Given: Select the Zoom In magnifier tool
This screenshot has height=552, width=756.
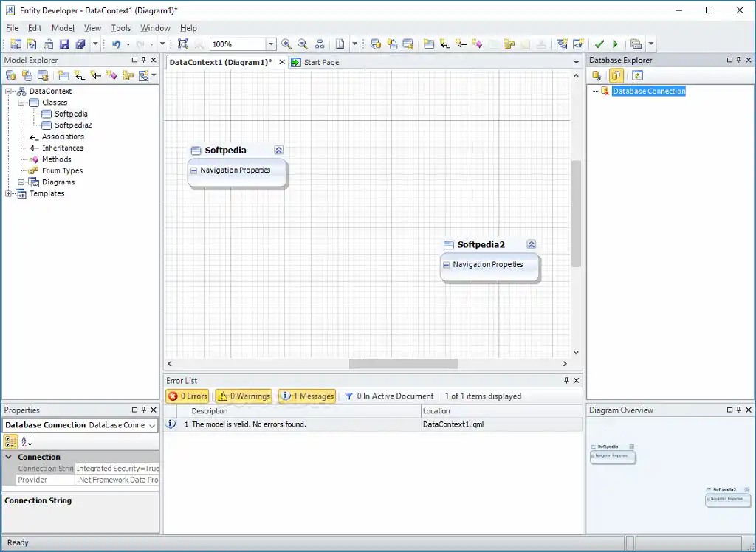Looking at the screenshot, I should pyautogui.click(x=286, y=44).
